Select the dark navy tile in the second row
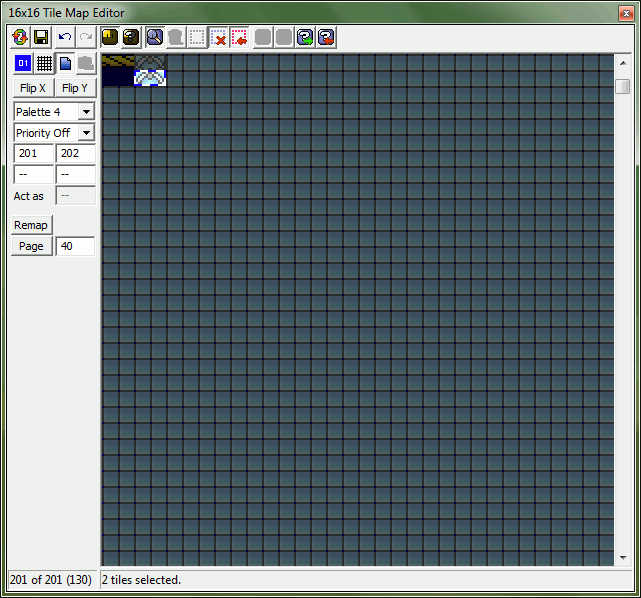This screenshot has height=598, width=641. coord(118,77)
